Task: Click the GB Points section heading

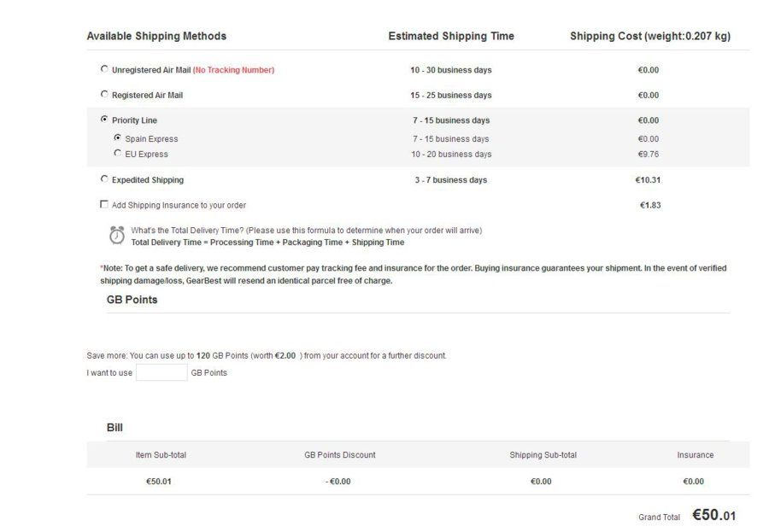Action: (x=132, y=300)
